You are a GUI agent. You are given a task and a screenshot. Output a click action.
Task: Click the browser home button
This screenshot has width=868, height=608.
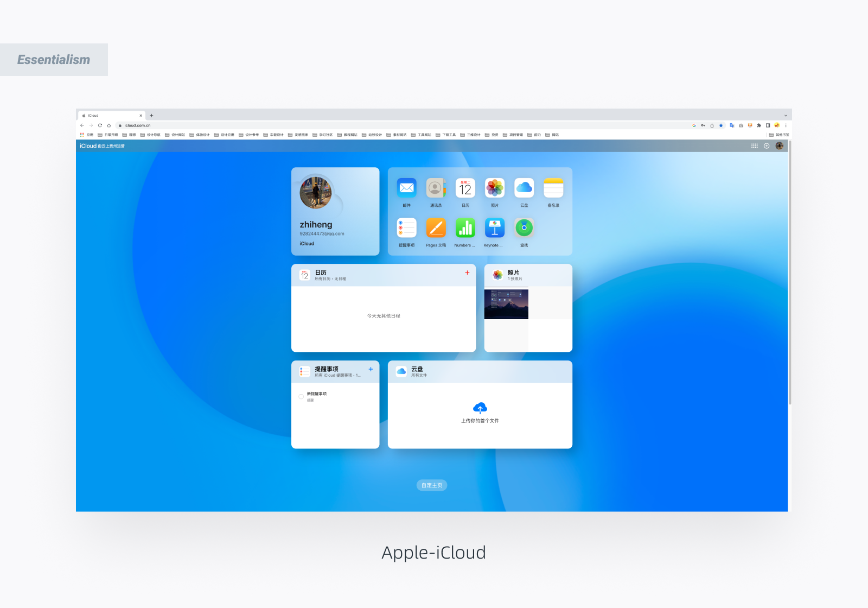tap(108, 125)
